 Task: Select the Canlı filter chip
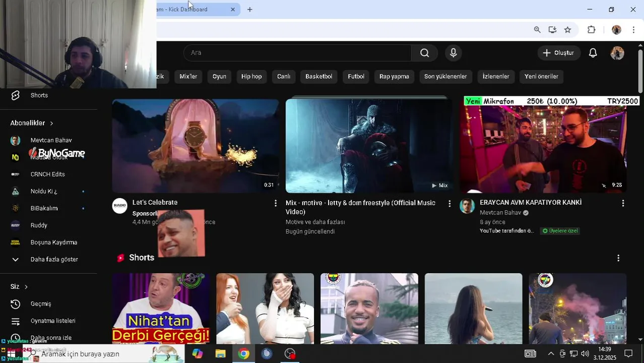[x=284, y=77]
